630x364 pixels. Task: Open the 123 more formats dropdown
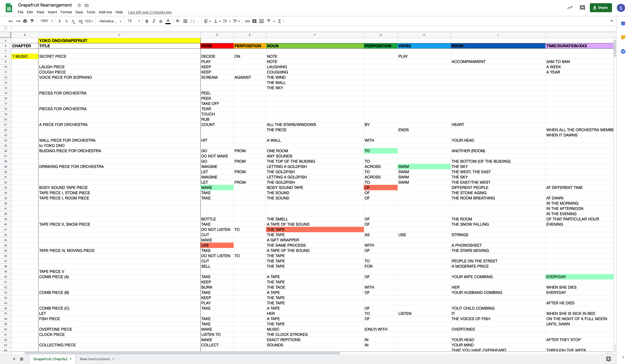89,21
